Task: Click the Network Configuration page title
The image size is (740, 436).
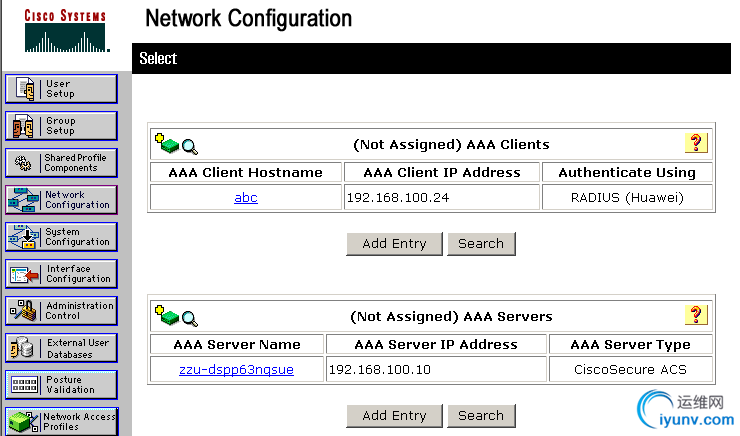Action: 249,19
